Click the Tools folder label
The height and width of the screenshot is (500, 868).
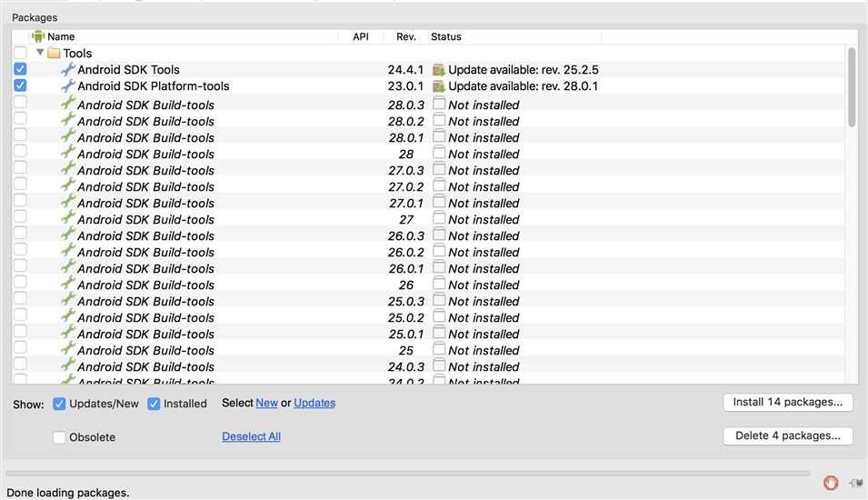(x=77, y=53)
